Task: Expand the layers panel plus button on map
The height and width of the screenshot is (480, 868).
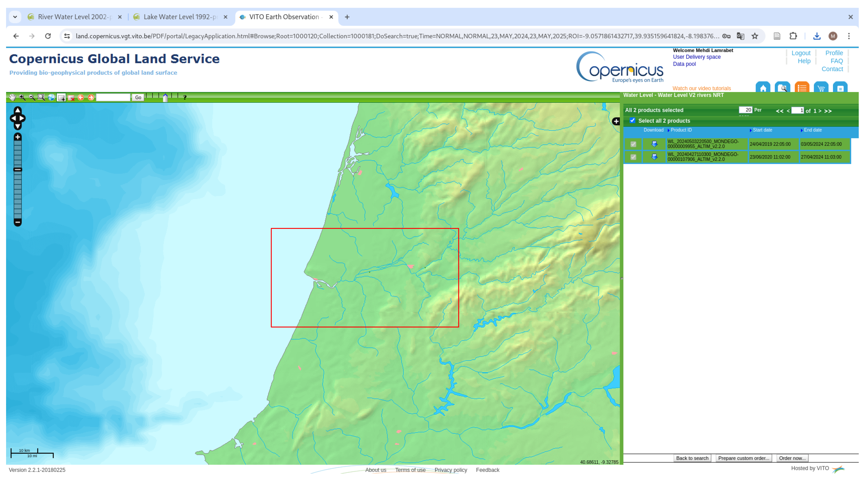Action: point(616,121)
